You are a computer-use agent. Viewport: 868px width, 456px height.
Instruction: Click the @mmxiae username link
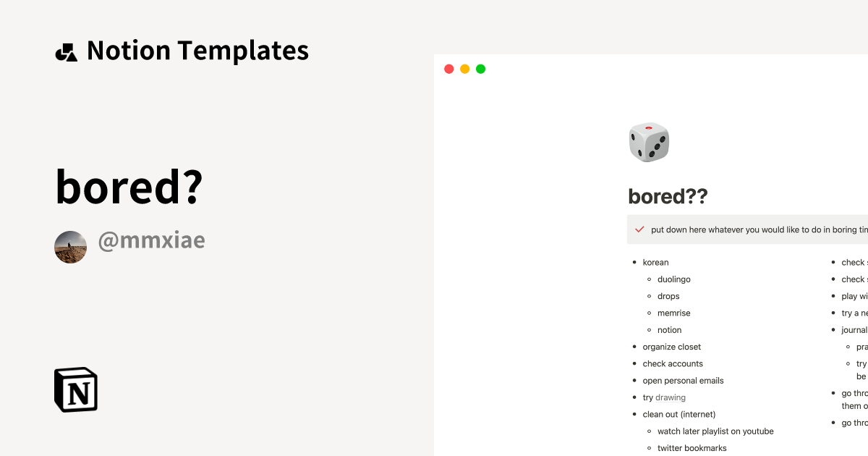(151, 240)
